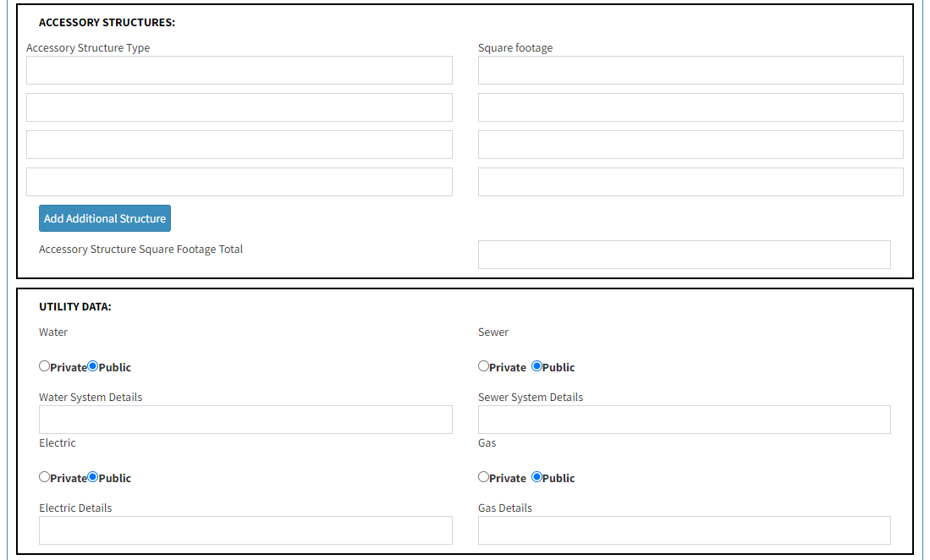Screen dimensions: 930x560
Task: Select Private radio button under Water
Action: pyautogui.click(x=45, y=366)
